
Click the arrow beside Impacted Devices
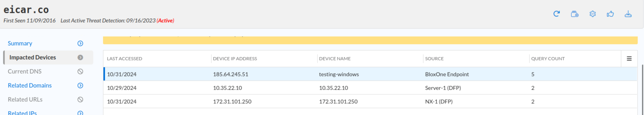[80, 57]
